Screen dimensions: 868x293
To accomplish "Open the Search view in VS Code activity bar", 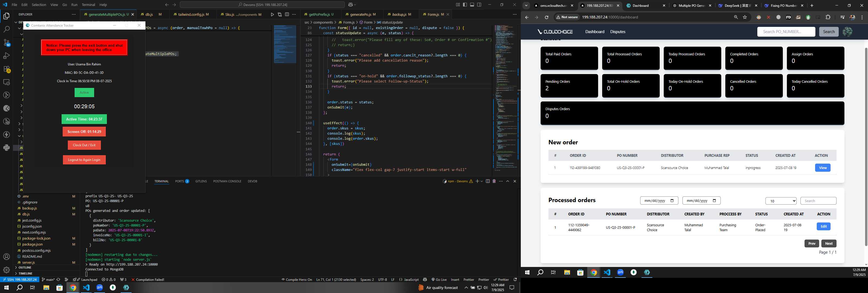I will point(7,29).
